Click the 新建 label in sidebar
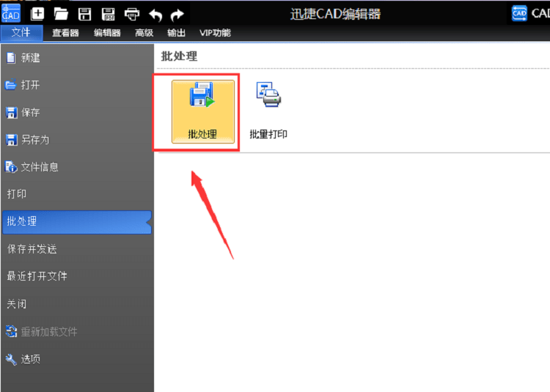This screenshot has width=550, height=392. click(30, 58)
